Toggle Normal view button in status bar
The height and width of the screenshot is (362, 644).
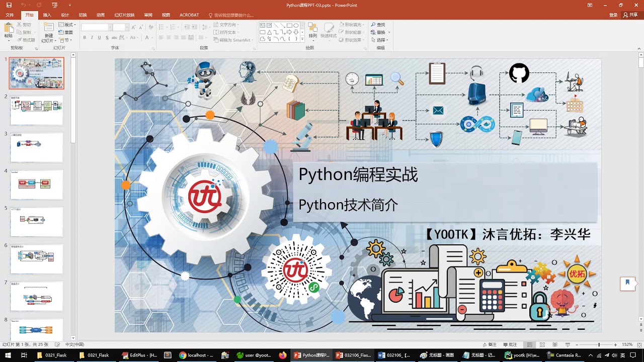pyautogui.click(x=529, y=345)
